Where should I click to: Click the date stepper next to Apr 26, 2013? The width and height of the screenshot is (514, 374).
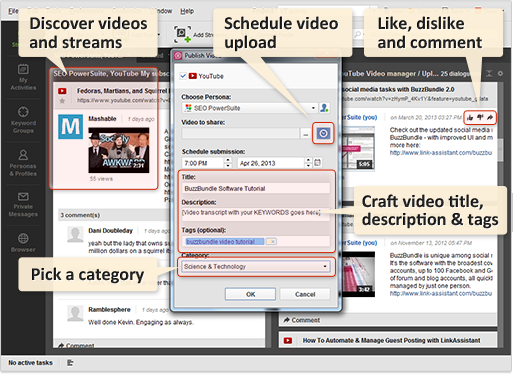pos(308,163)
